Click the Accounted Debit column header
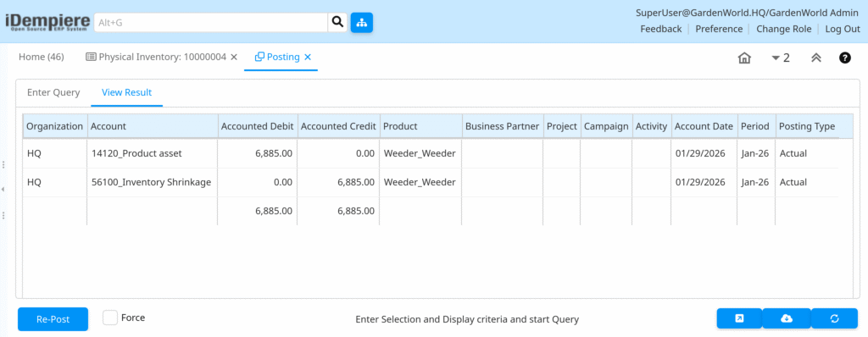The image size is (868, 337). [x=258, y=126]
